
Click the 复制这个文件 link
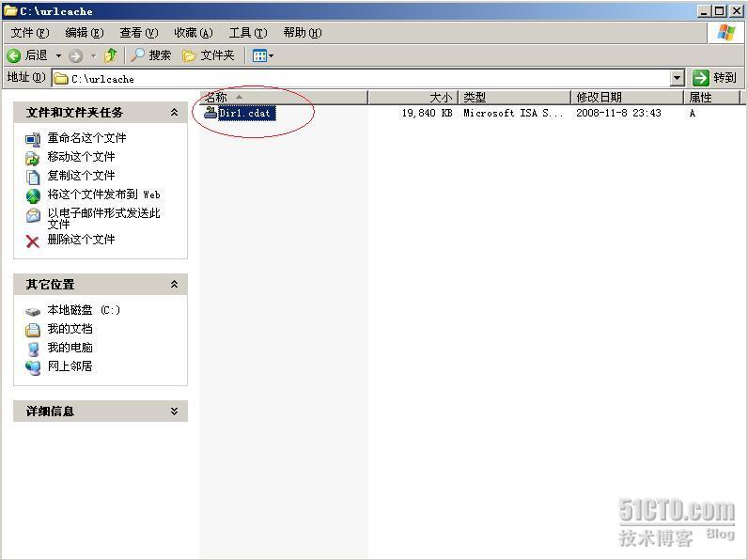(x=81, y=175)
